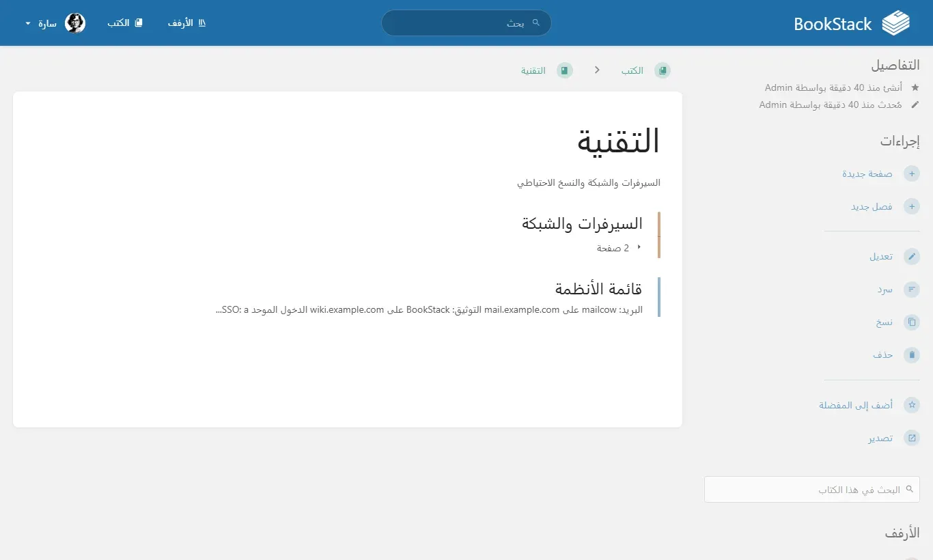Screen dimensions: 933x560
Task: Click the BookStack logo text
Action: 833,24
